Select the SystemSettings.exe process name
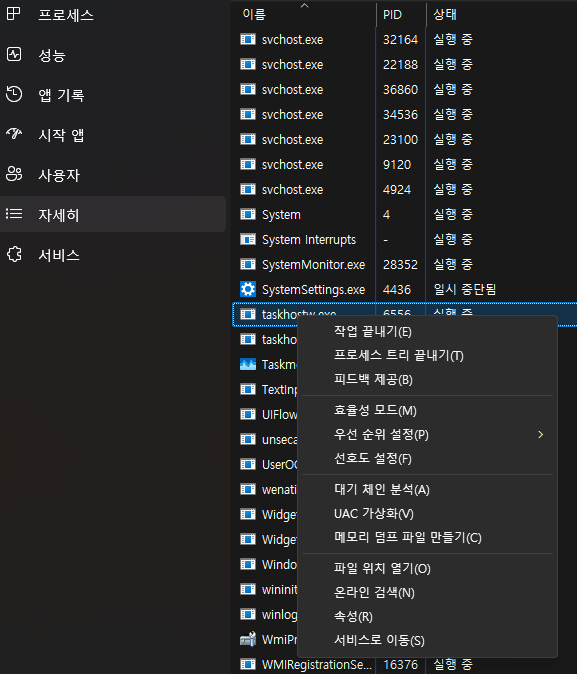This screenshot has width=577, height=674. click(313, 290)
